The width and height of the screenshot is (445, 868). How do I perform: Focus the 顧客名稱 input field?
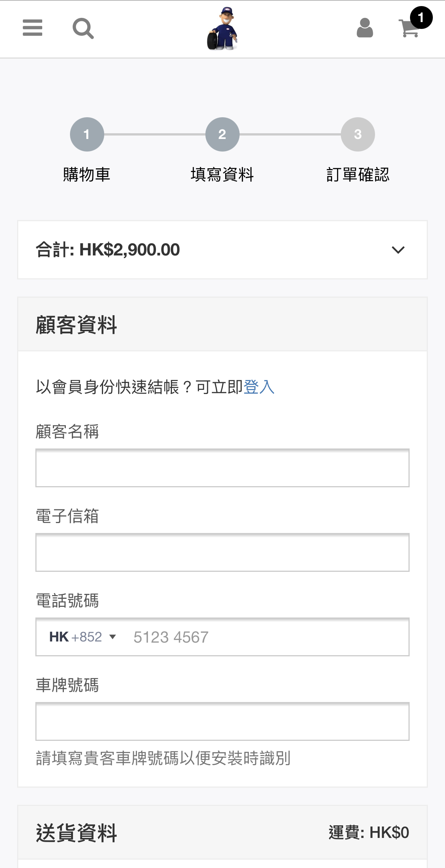pyautogui.click(x=222, y=468)
